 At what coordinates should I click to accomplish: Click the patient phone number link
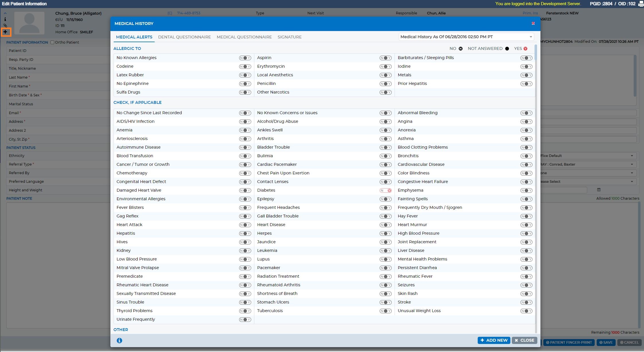click(189, 13)
